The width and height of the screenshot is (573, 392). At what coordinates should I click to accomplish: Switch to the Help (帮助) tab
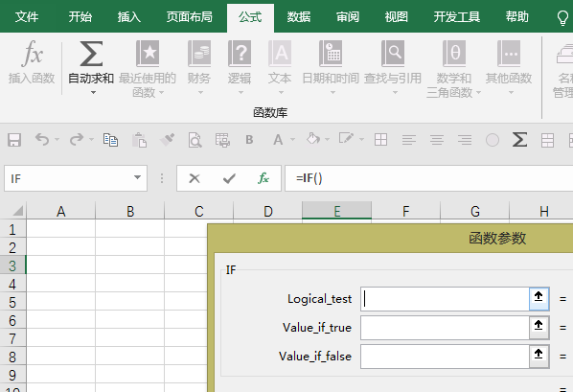point(517,17)
